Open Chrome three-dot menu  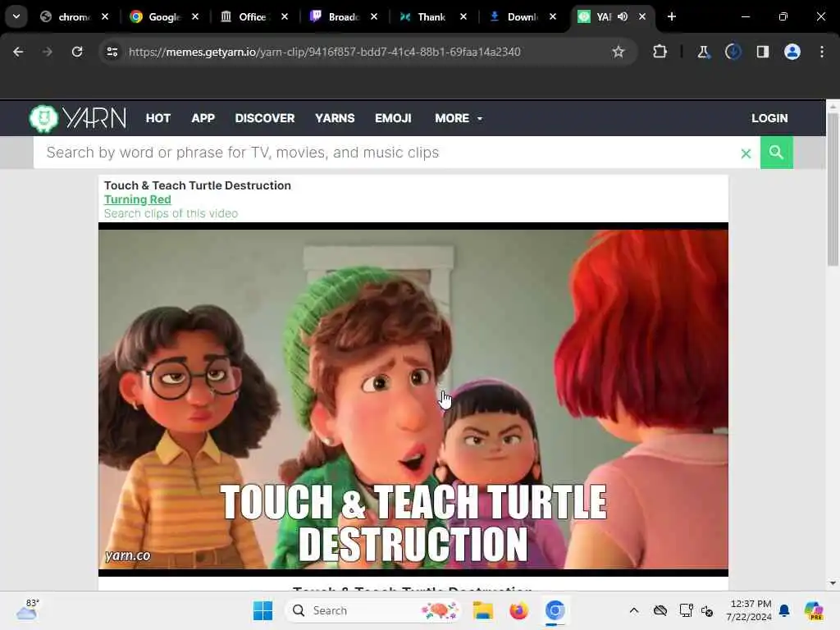click(822, 52)
